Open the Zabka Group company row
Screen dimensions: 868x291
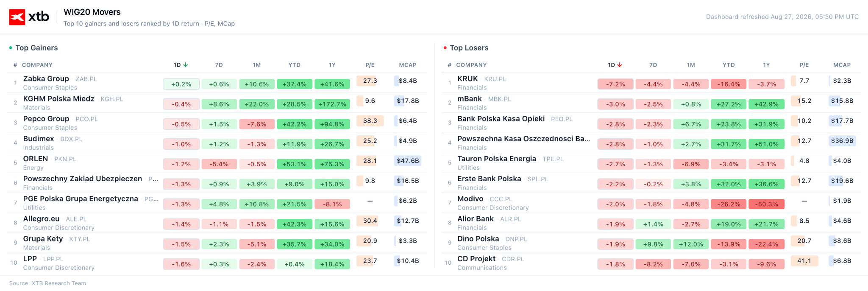(x=217, y=83)
